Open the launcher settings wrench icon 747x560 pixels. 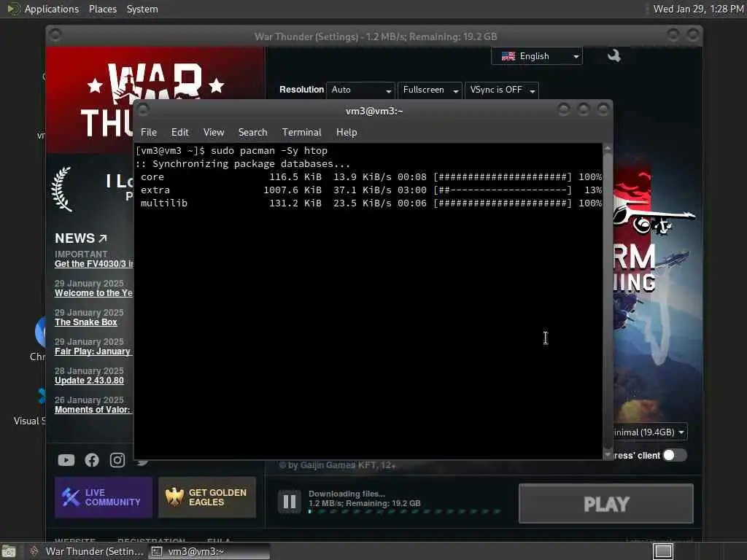tap(614, 55)
